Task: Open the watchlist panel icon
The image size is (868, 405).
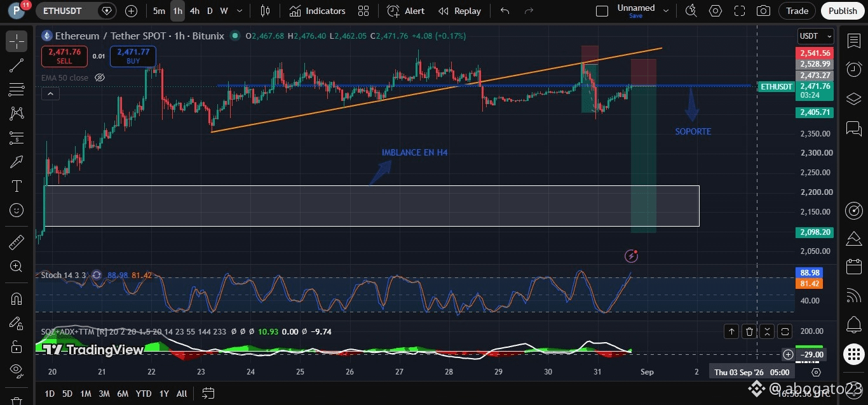Action: coord(853,41)
